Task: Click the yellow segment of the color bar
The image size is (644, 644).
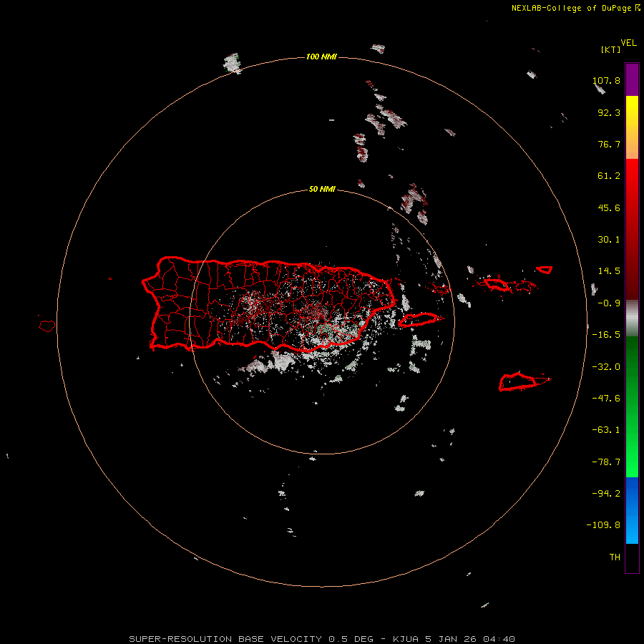Action: pos(632,127)
